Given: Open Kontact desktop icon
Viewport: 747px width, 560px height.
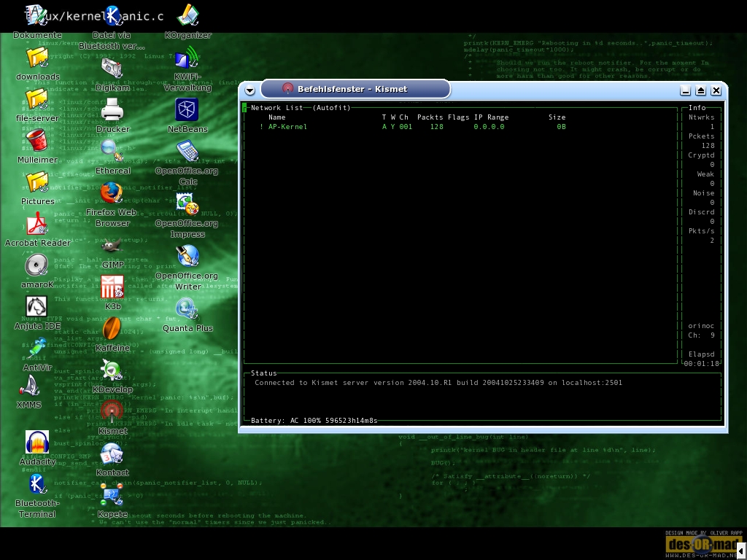Looking at the screenshot, I should [112, 454].
